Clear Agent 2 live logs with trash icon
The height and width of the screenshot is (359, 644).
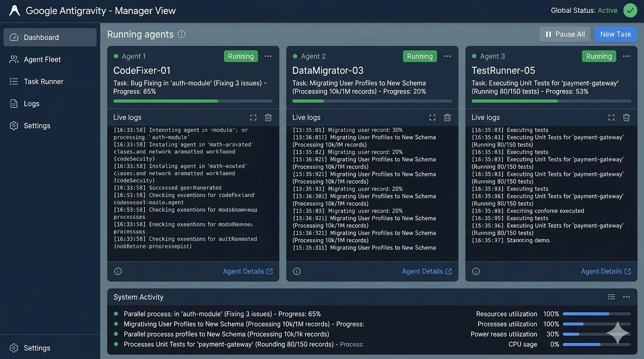tap(447, 117)
